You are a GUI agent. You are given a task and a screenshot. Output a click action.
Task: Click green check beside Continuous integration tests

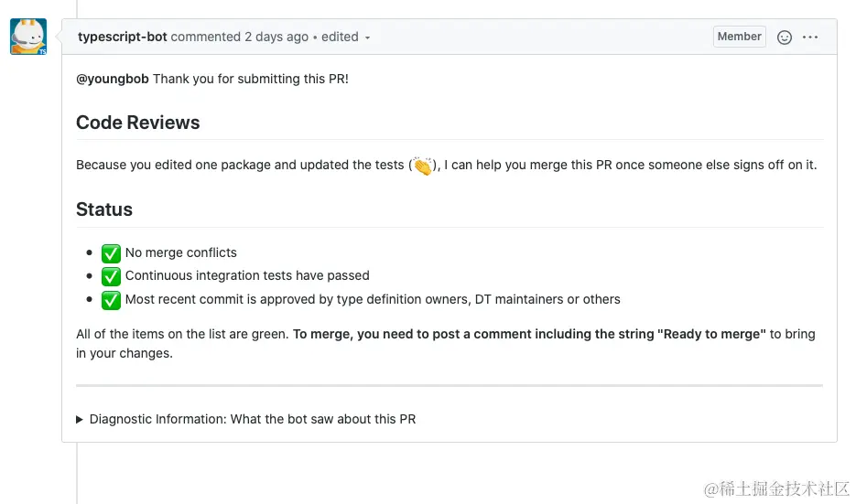[x=111, y=276]
